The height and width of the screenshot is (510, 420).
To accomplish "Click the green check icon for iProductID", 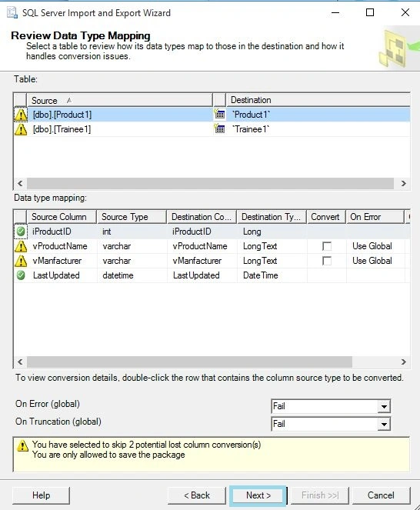I will pos(21,232).
